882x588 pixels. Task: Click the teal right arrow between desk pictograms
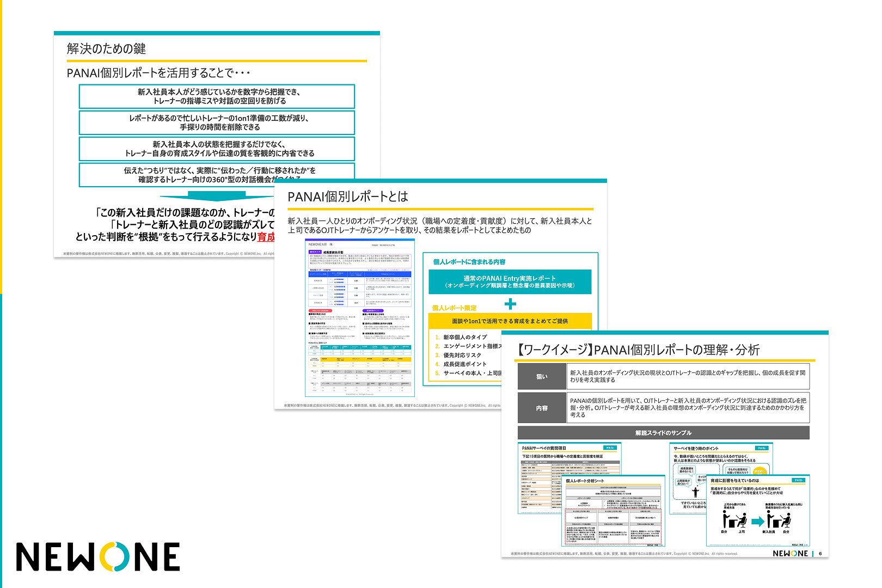click(x=757, y=522)
